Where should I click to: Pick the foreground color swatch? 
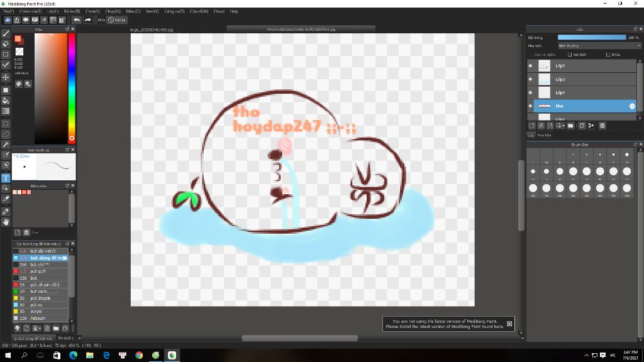(x=18, y=38)
